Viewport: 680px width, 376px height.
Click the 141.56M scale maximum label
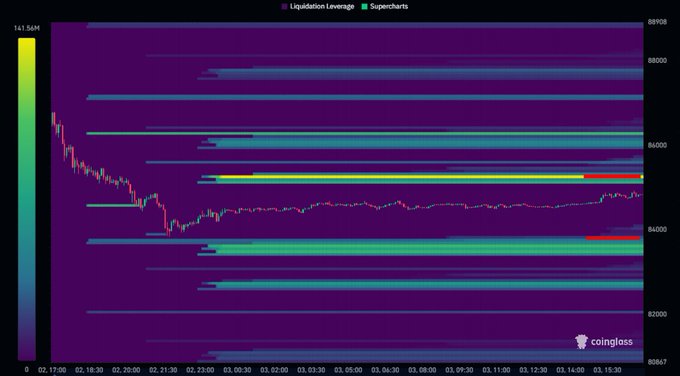pyautogui.click(x=26, y=29)
